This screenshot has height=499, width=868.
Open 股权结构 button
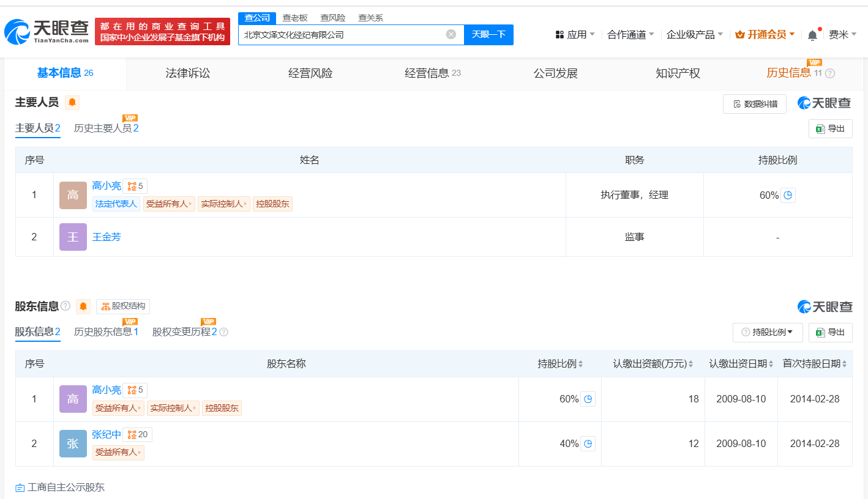click(x=123, y=306)
